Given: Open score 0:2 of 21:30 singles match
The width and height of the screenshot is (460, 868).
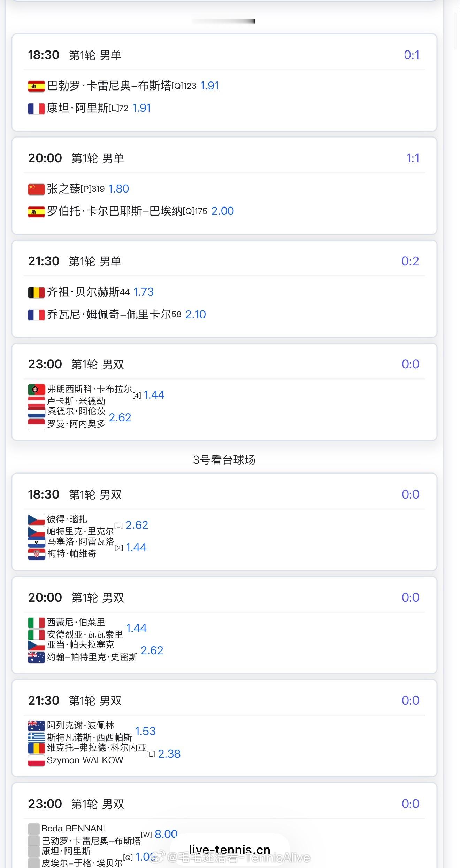Looking at the screenshot, I should tap(410, 261).
